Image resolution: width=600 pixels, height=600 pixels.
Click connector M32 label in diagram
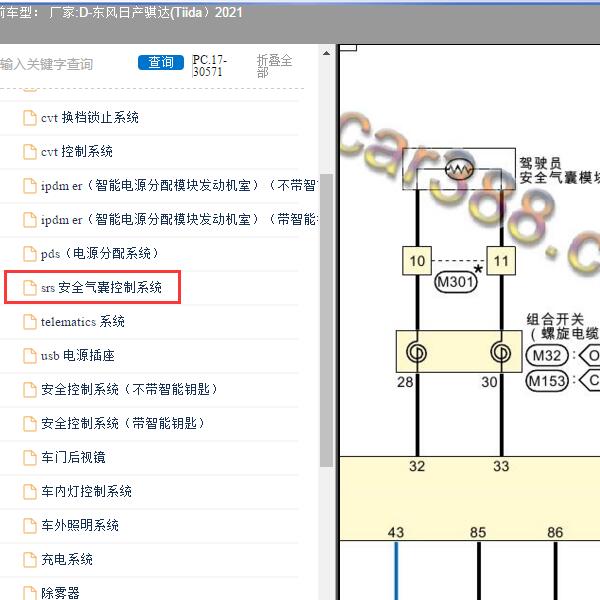coord(547,356)
